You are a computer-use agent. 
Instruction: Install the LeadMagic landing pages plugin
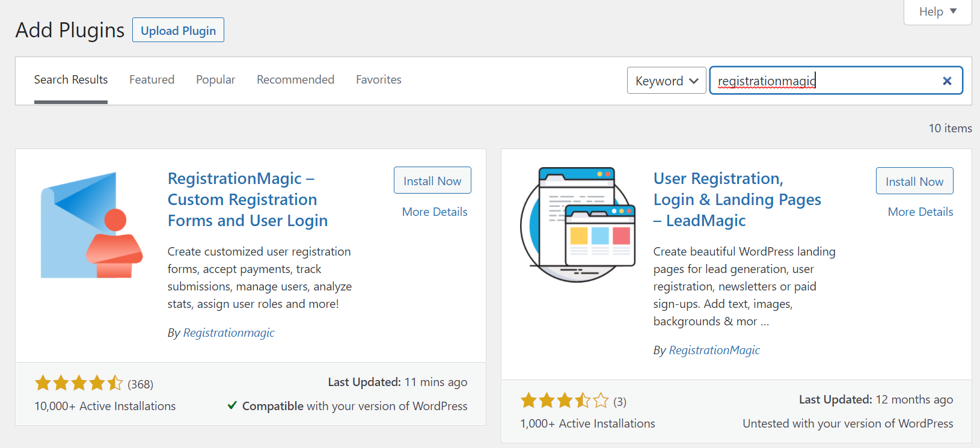pos(914,181)
